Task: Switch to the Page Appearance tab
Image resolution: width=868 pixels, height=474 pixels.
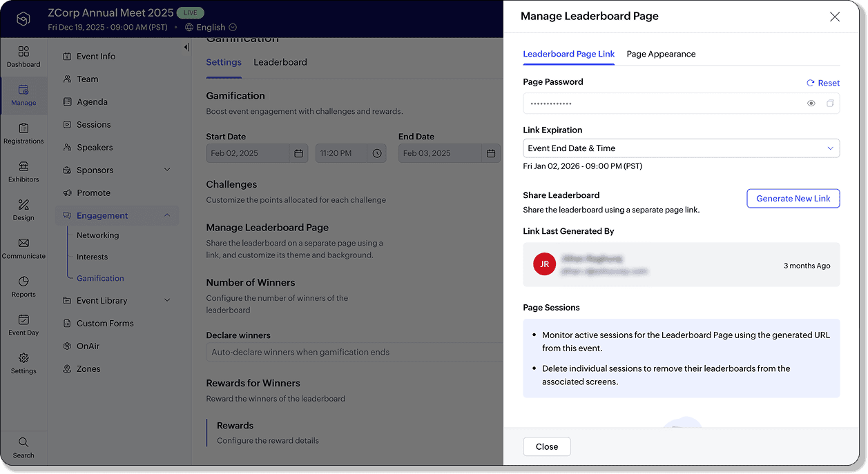Action: click(661, 54)
